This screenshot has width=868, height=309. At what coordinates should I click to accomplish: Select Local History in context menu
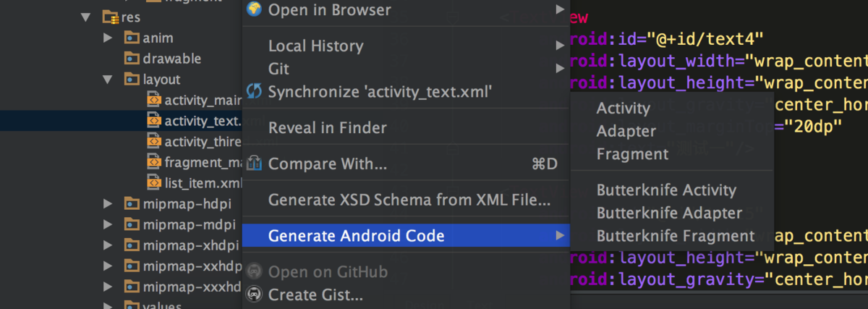pyautogui.click(x=406, y=46)
